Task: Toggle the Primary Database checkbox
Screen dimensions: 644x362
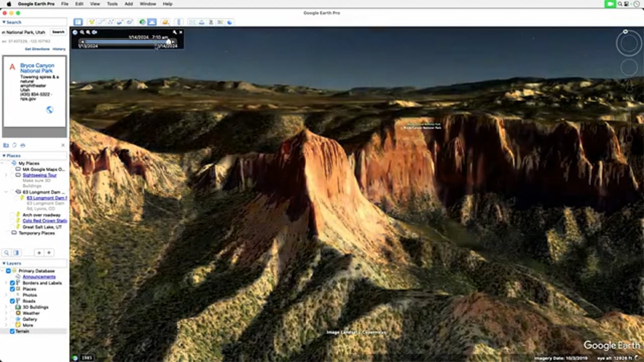Action: pyautogui.click(x=9, y=271)
